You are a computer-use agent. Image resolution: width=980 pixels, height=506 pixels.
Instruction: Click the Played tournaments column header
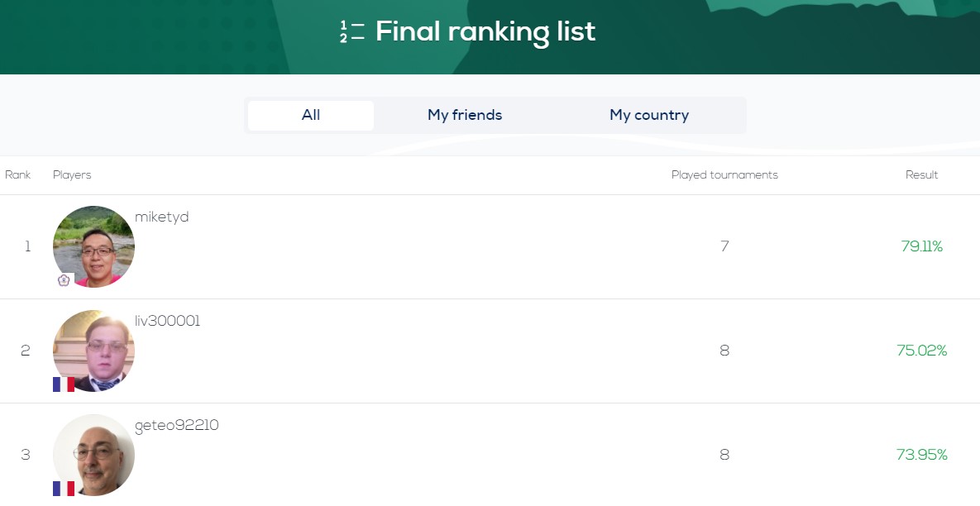(724, 175)
